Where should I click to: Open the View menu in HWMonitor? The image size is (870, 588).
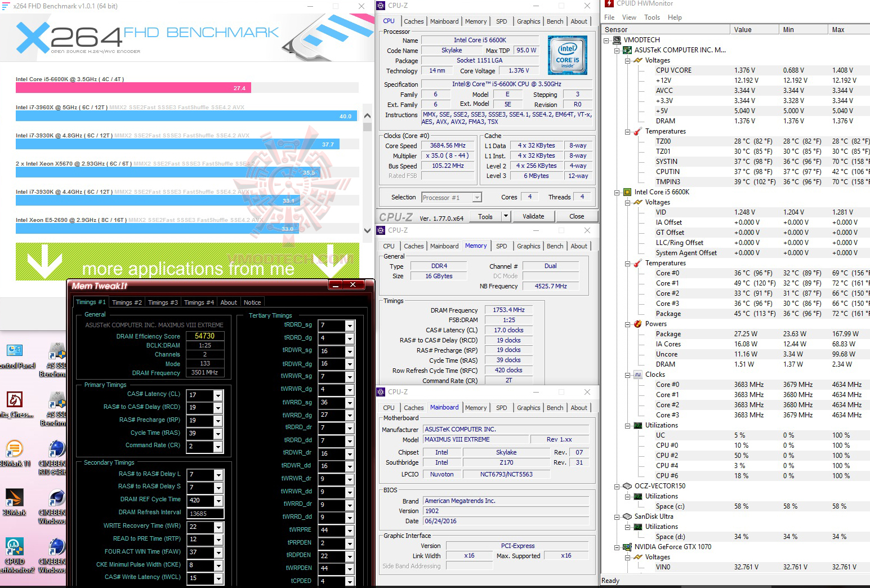629,17
